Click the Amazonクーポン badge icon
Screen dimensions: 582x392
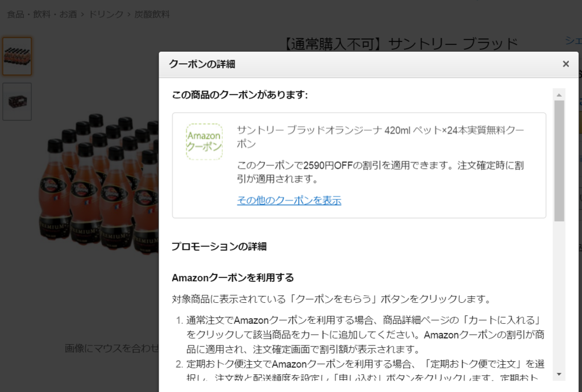coord(204,141)
